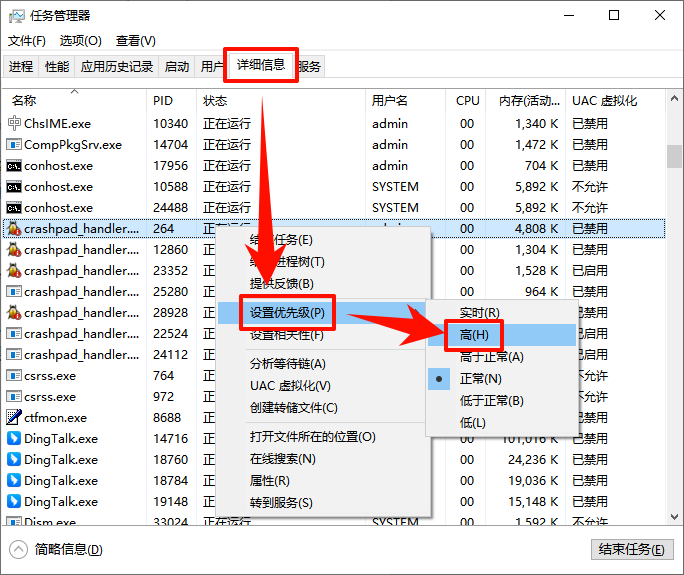Switch to the 进程 tab
This screenshot has height=575, width=684.
click(21, 66)
